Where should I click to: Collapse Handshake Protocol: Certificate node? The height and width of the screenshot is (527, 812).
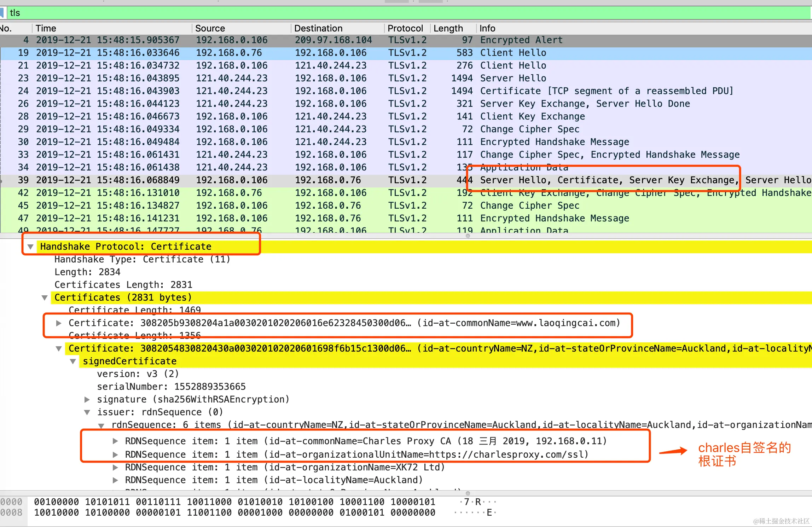click(30, 247)
